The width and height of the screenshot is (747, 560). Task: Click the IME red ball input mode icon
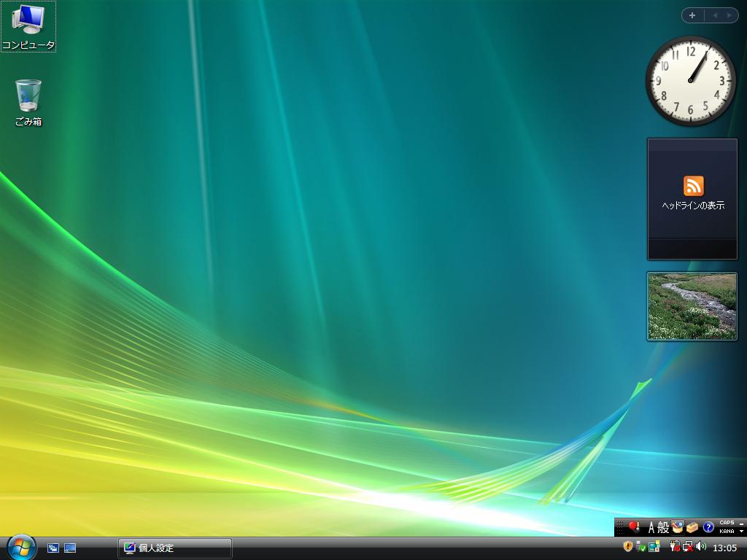point(634,526)
